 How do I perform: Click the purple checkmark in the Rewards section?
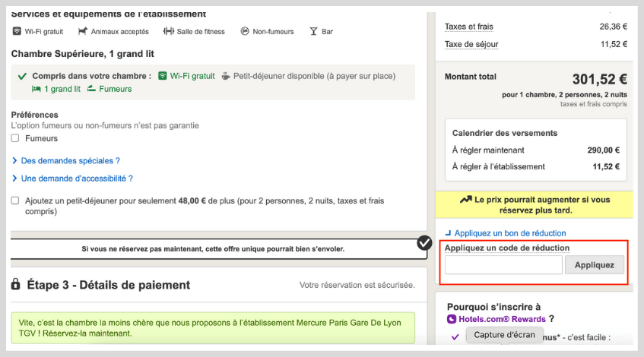coord(455,337)
